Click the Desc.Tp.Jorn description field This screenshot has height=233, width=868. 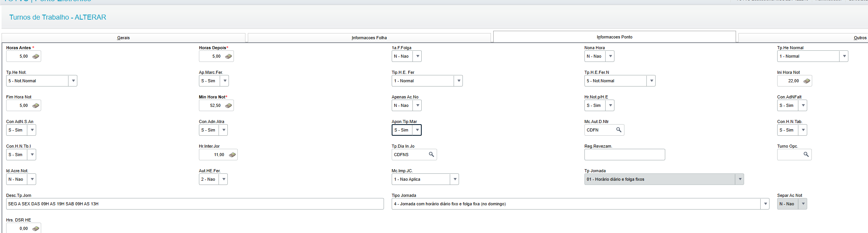pyautogui.click(x=195, y=204)
